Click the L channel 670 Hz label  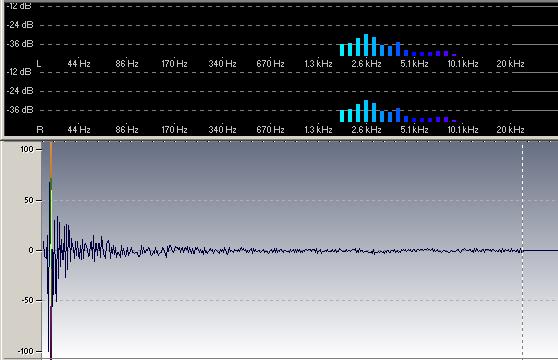coord(270,64)
